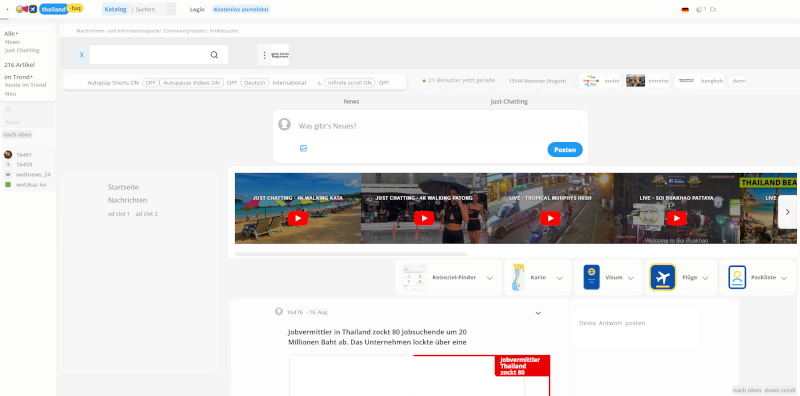The height and width of the screenshot is (396, 800).
Task: Select Autoplay Shorts ON option
Action: click(x=113, y=83)
